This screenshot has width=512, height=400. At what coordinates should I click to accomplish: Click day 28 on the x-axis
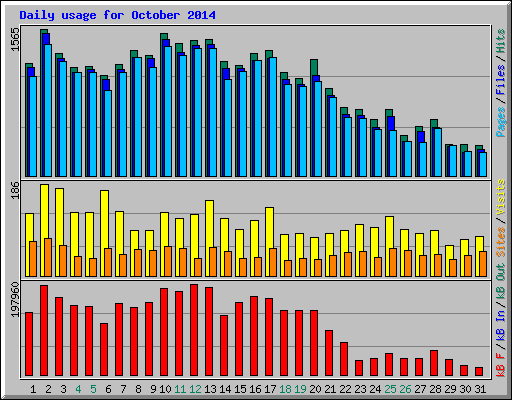point(435,389)
